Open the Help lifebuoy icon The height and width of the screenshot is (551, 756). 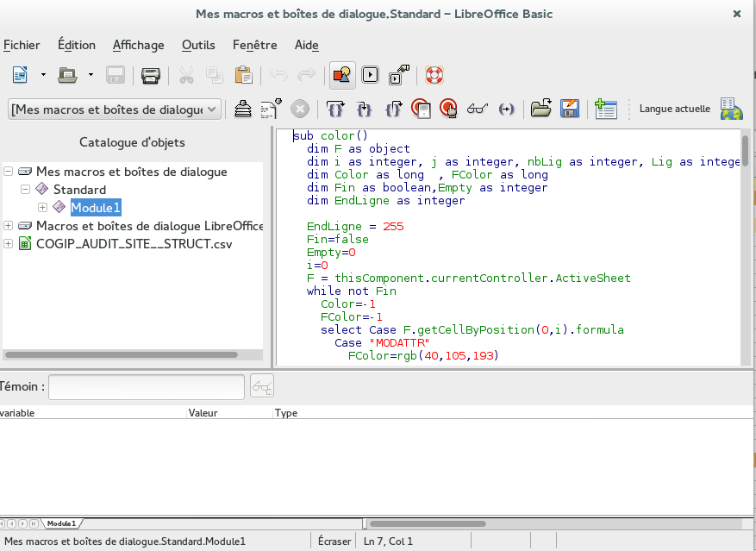434,75
